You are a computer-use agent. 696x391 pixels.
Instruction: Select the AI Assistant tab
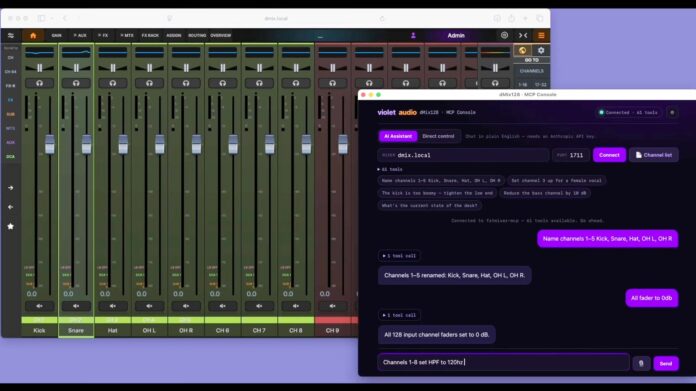(x=398, y=136)
